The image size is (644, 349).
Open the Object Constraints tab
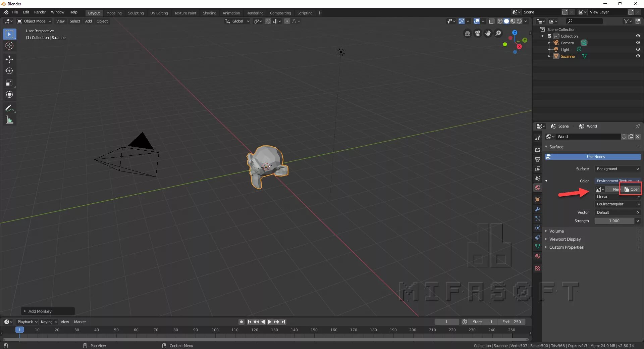pyautogui.click(x=538, y=237)
